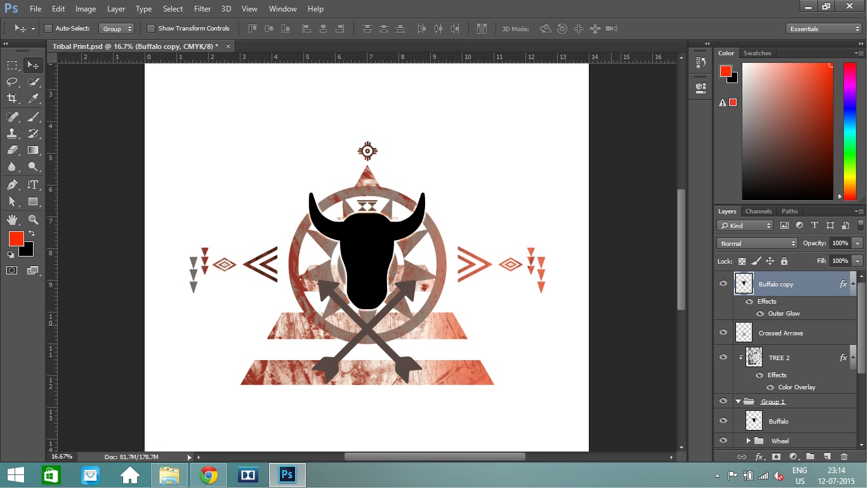The image size is (868, 489).
Task: Select the Horizontal Type tool
Action: click(x=33, y=185)
